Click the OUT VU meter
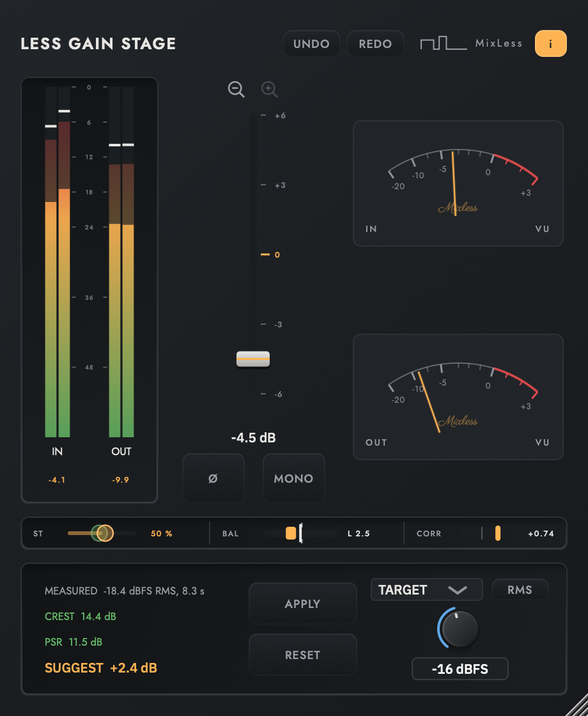Image resolution: width=588 pixels, height=716 pixels. [458, 397]
